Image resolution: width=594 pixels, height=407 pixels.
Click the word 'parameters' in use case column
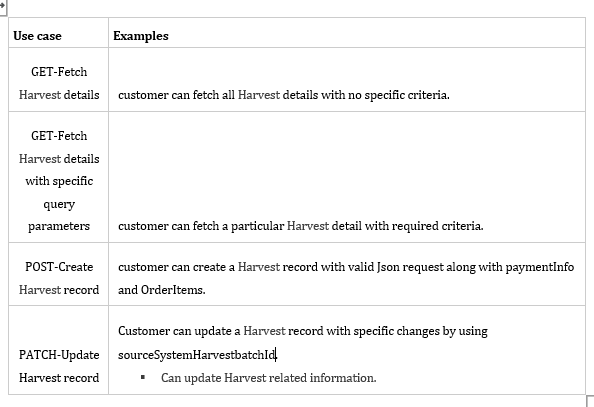click(x=59, y=226)
